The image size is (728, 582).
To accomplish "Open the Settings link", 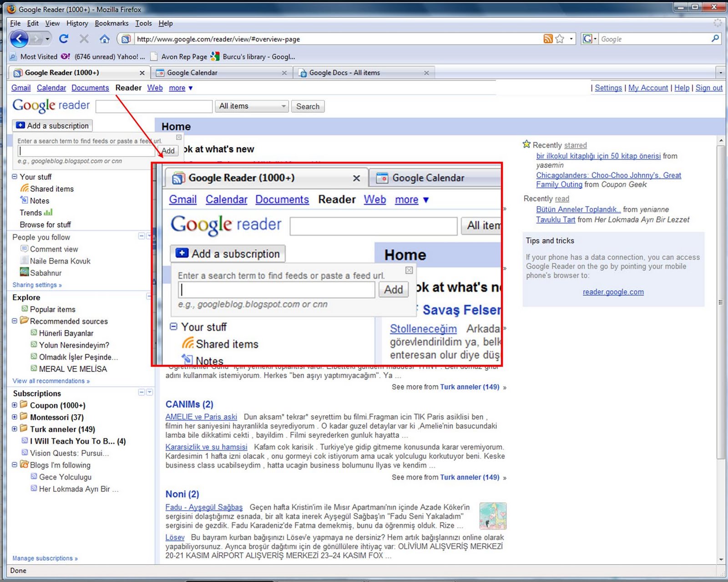I will click(608, 88).
